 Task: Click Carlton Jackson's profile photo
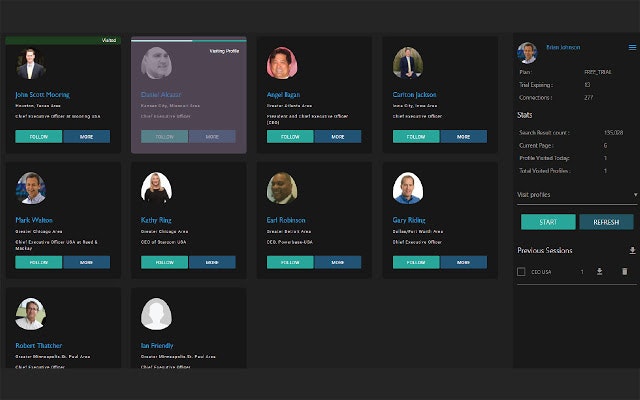[x=408, y=63]
